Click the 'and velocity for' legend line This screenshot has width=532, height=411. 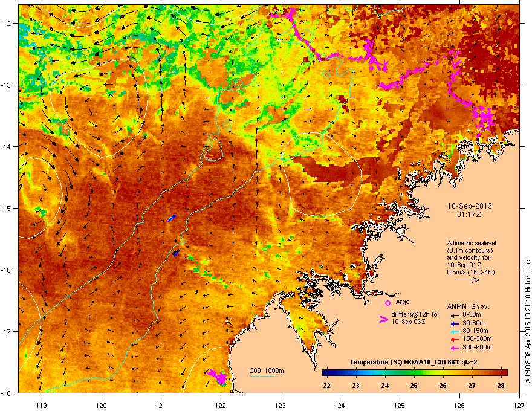(468, 257)
